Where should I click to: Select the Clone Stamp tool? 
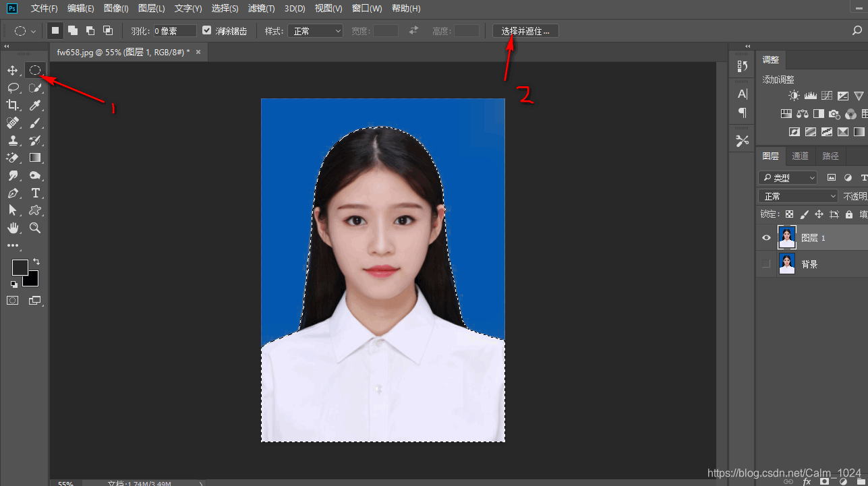click(13, 140)
